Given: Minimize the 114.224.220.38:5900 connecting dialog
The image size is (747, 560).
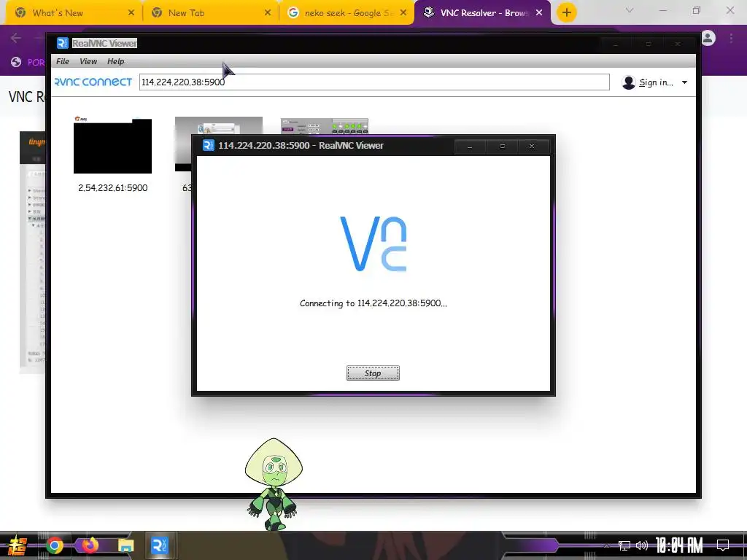Looking at the screenshot, I should click(x=470, y=146).
